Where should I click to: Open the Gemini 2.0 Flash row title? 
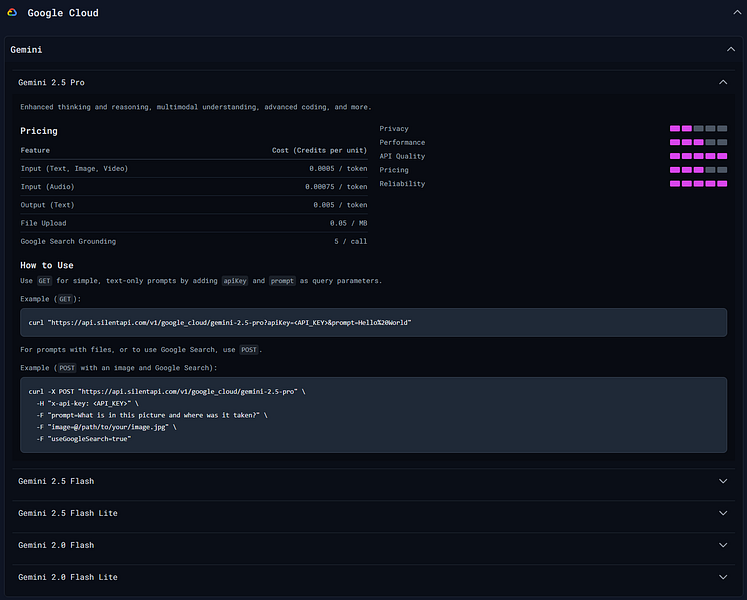point(56,545)
